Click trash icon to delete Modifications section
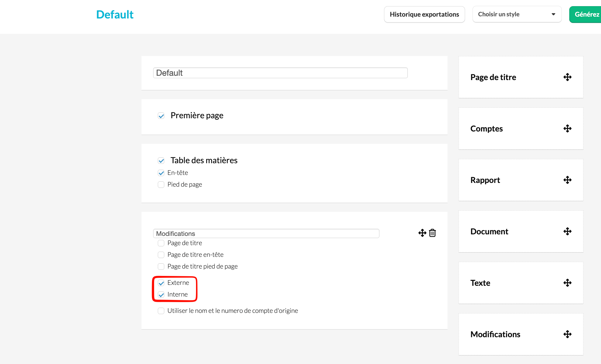Image resolution: width=601 pixels, height=364 pixels. coord(432,233)
